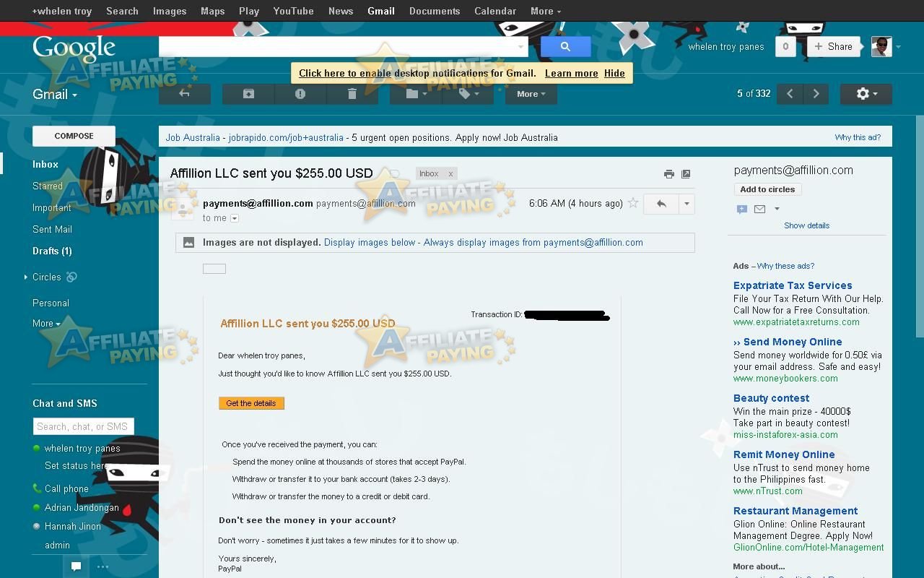This screenshot has height=578, width=924.
Task: Click Learn more on notification banner
Action: (572, 73)
